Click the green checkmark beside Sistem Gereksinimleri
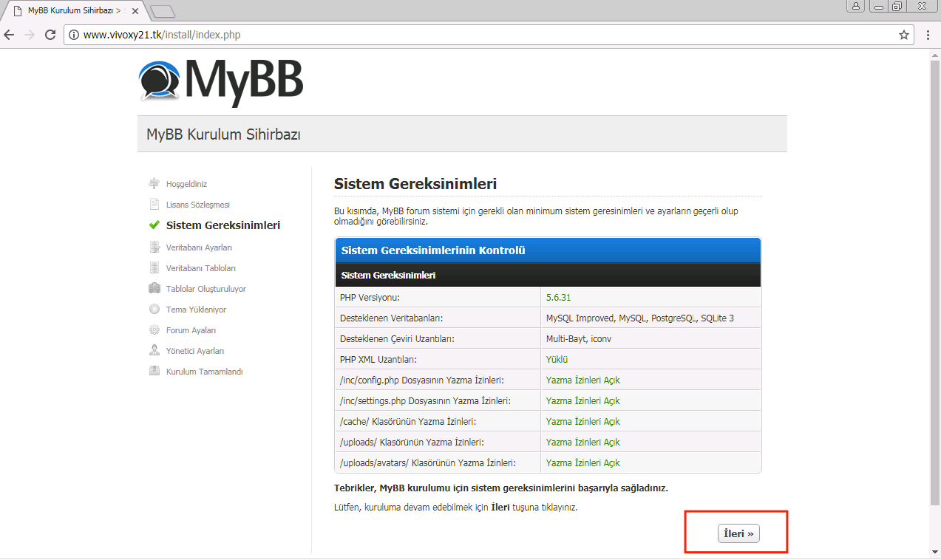 coord(154,225)
